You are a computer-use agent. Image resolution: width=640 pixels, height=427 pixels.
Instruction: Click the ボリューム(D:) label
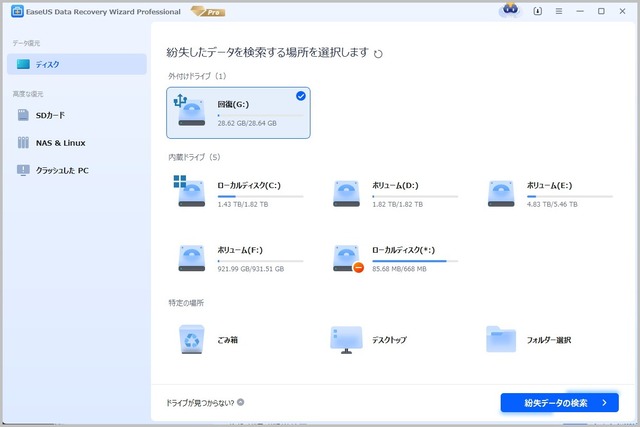[x=395, y=185]
